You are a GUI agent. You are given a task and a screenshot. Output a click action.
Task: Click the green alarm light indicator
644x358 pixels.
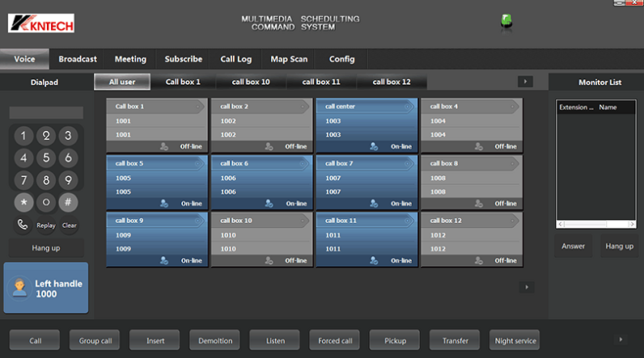pyautogui.click(x=506, y=21)
